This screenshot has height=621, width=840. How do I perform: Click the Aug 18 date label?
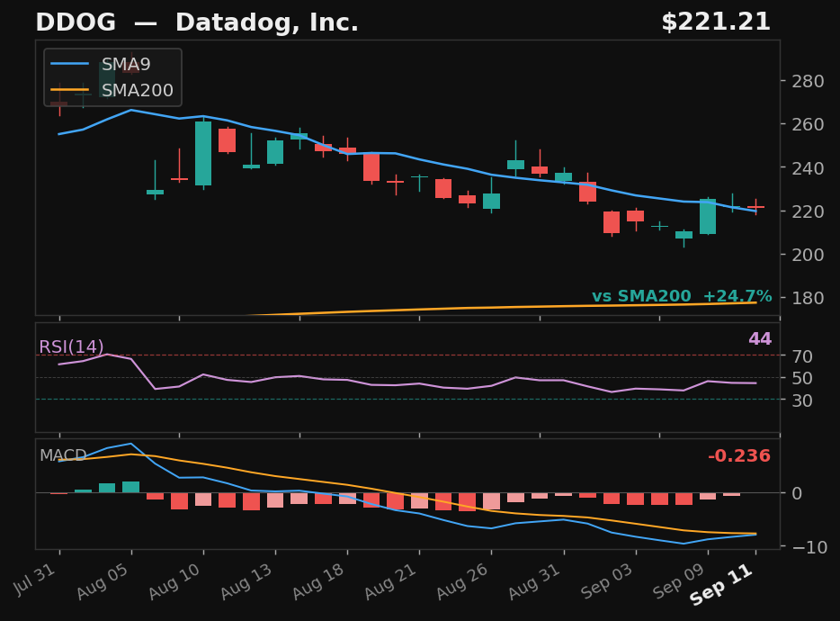pyautogui.click(x=320, y=581)
